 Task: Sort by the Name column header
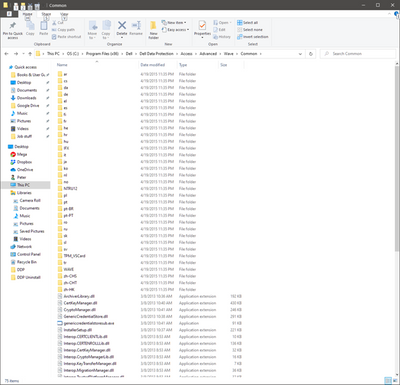tap(62, 65)
